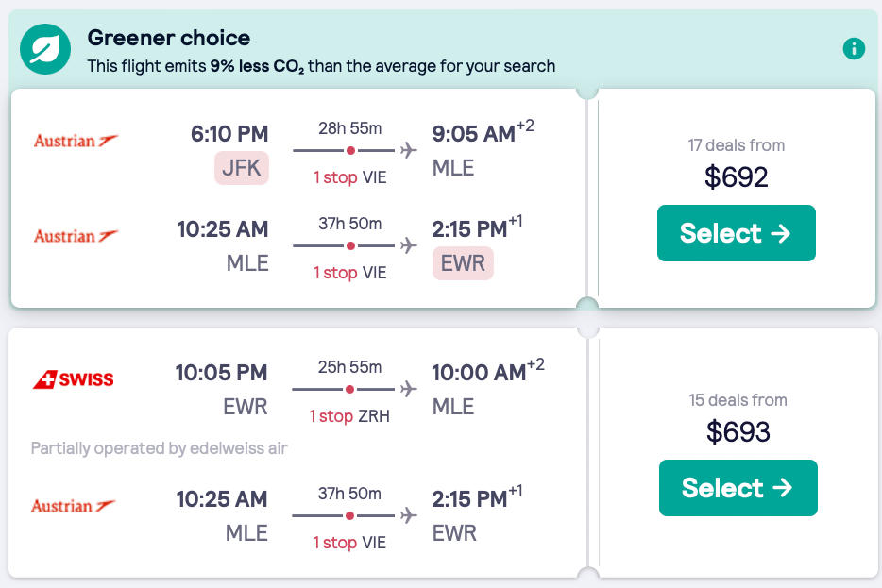Click the SWISS airline logo
Image resolution: width=882 pixels, height=588 pixels.
coord(73,380)
